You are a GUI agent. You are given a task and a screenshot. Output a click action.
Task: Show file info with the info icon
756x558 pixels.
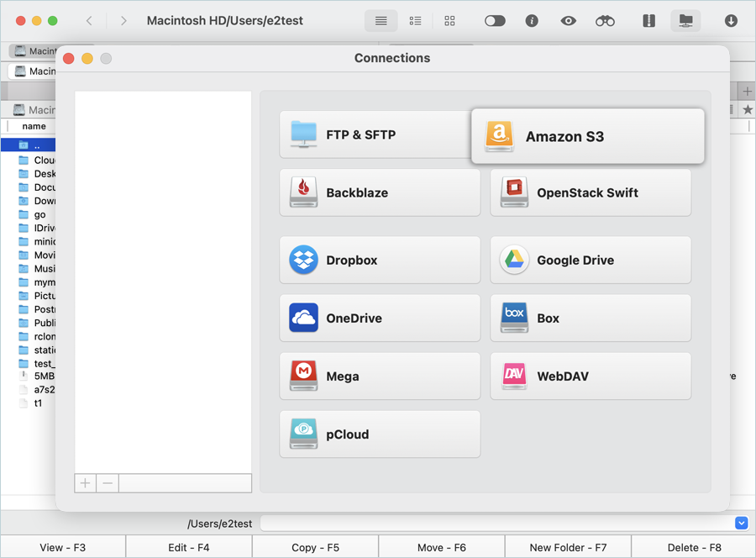532,21
